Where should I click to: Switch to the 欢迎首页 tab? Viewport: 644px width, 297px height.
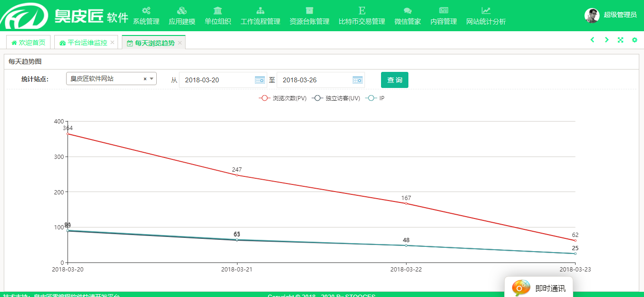[x=28, y=43]
